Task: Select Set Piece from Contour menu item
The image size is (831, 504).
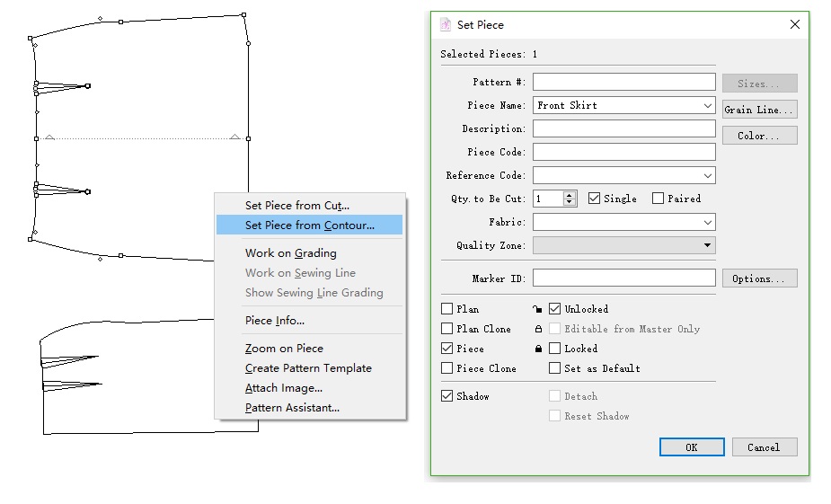Action: pos(309,225)
